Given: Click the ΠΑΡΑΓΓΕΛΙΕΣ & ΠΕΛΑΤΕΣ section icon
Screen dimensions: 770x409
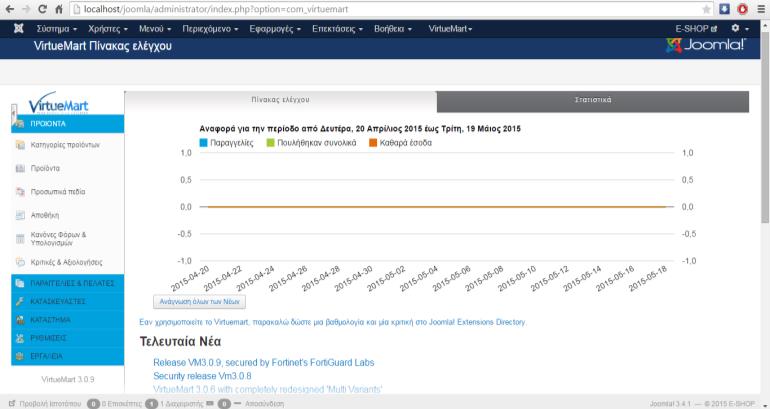Looking at the screenshot, I should [x=20, y=283].
